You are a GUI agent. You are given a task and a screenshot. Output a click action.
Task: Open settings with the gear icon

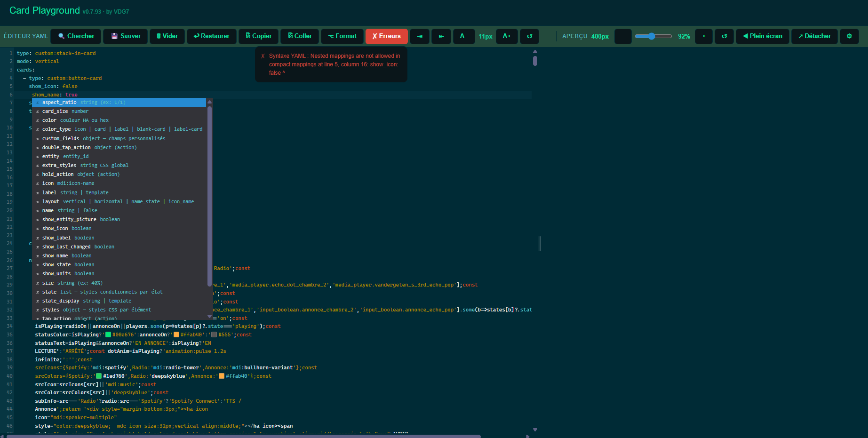[x=849, y=36]
